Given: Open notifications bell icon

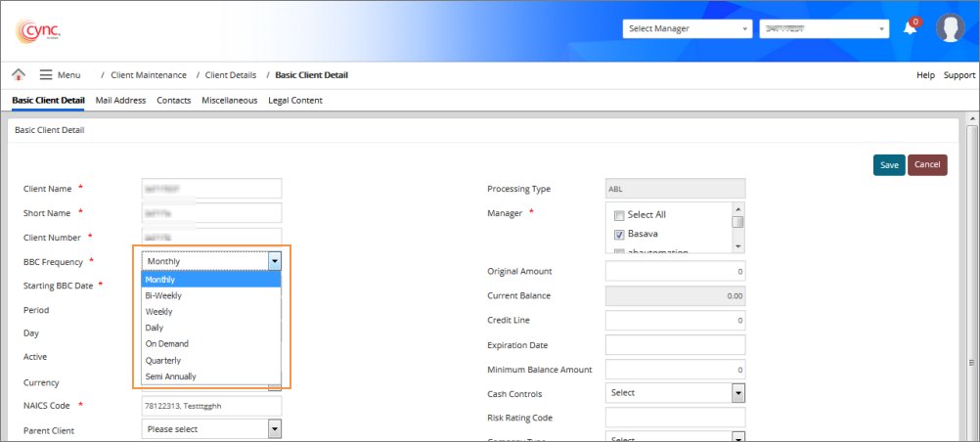Looking at the screenshot, I should (910, 28).
